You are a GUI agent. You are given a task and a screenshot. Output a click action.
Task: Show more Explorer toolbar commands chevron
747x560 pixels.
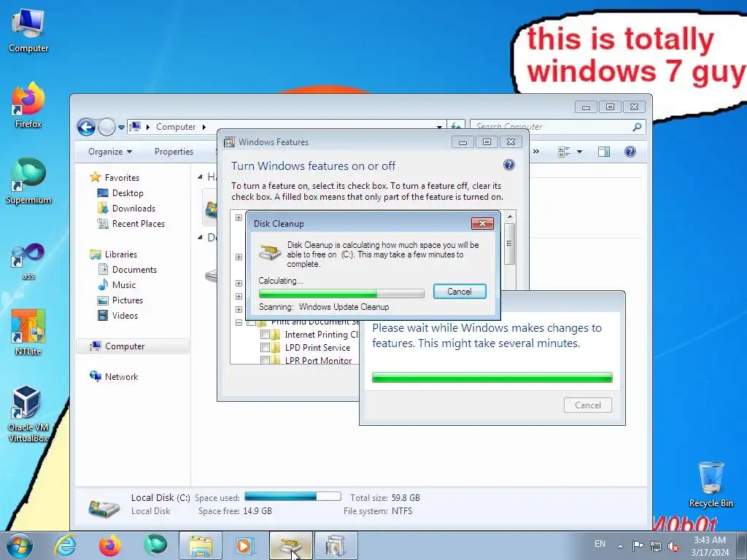536,152
